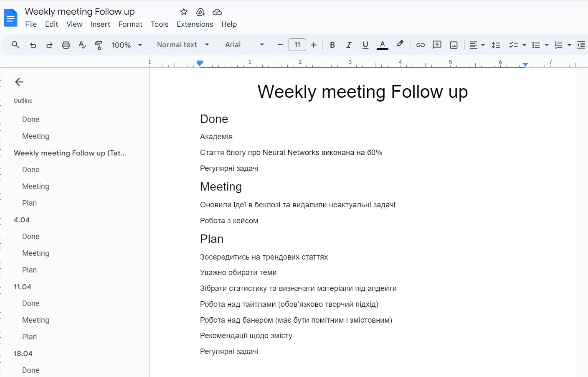The image size is (588, 377).
Task: Open the Insert menu
Action: tap(100, 24)
